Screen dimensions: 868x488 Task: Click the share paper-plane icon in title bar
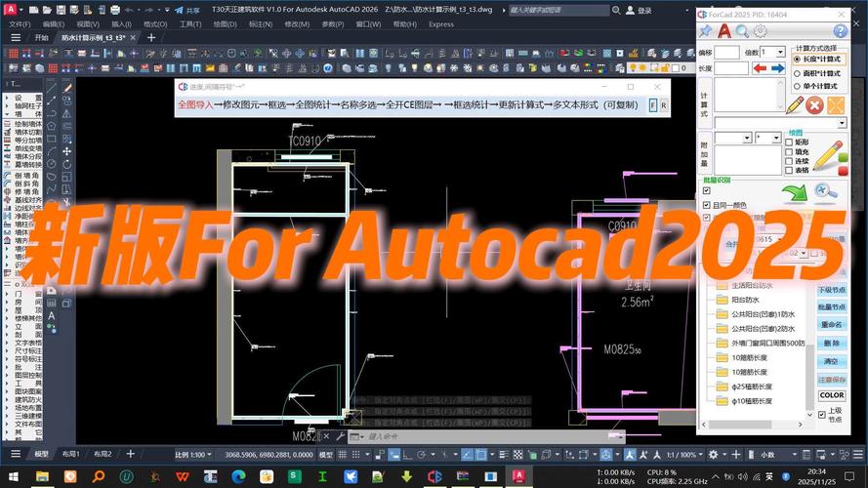click(x=179, y=10)
